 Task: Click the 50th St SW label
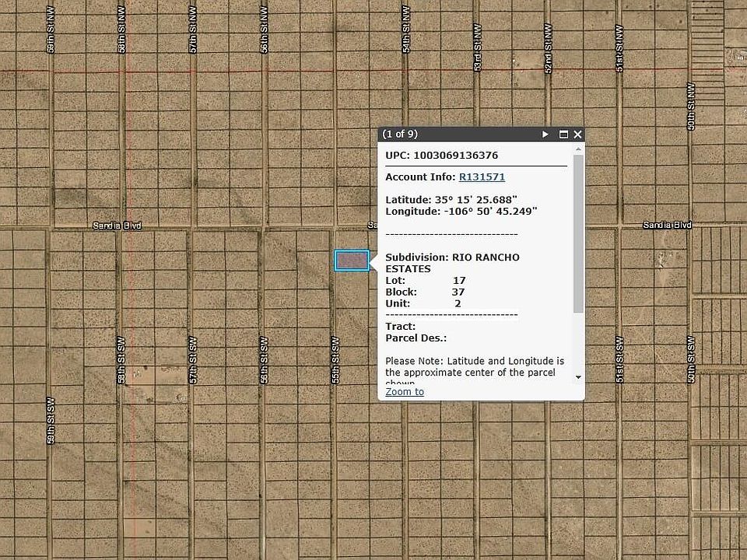pyautogui.click(x=690, y=360)
